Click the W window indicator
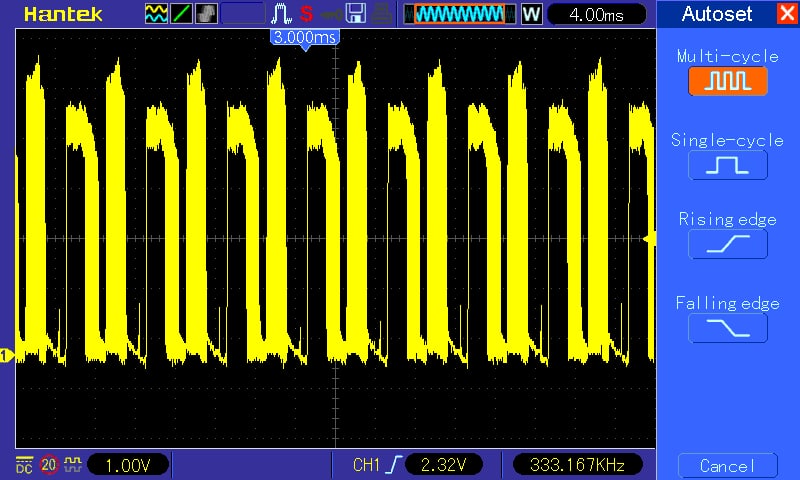Image resolution: width=800 pixels, height=480 pixels. pyautogui.click(x=531, y=14)
